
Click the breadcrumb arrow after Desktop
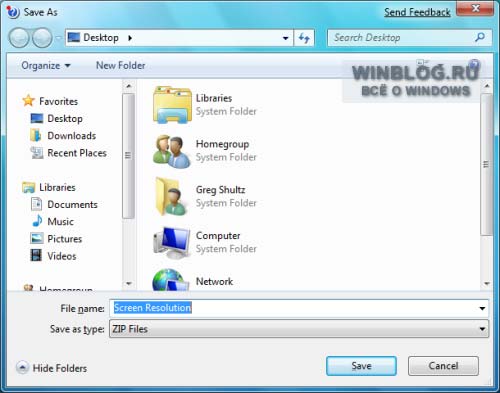[x=130, y=38]
